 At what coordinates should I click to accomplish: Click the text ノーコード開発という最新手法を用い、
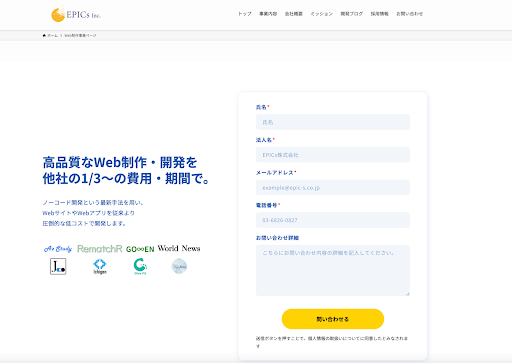93,203
